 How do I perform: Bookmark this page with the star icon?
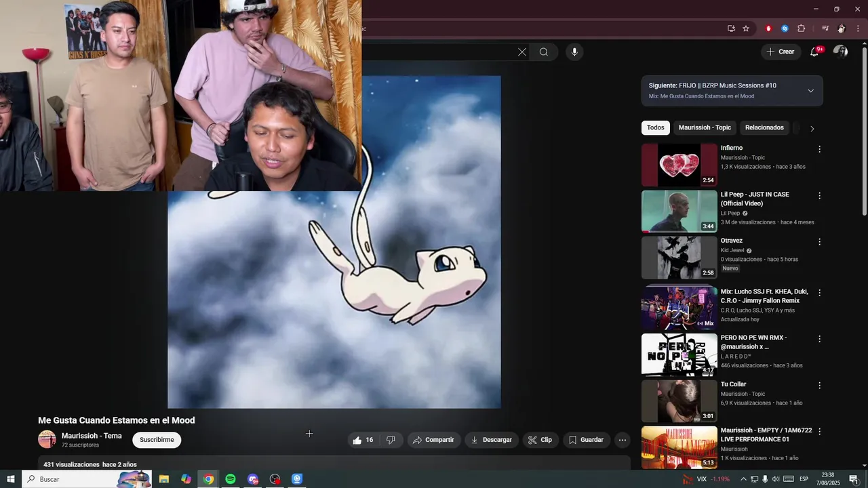point(746,28)
